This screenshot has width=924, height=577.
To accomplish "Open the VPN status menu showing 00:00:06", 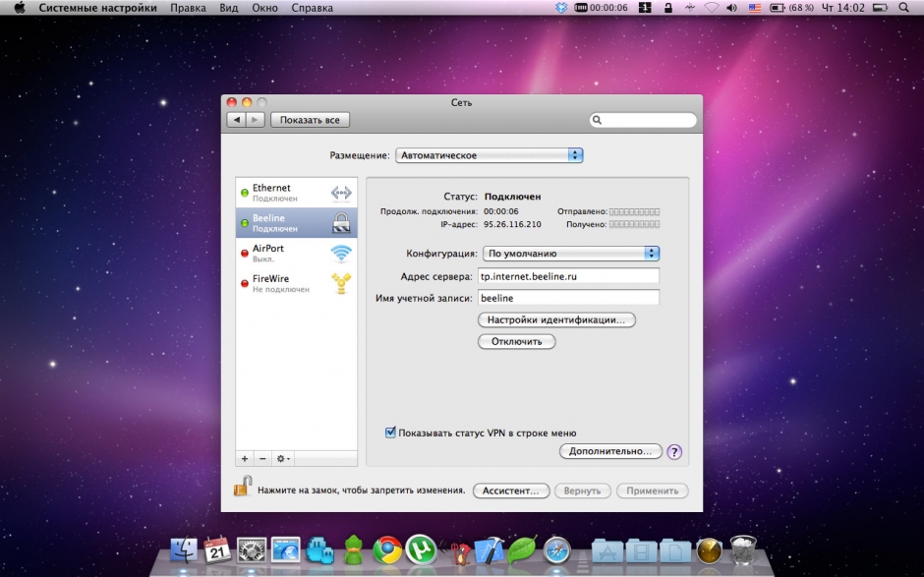I will 601,8.
